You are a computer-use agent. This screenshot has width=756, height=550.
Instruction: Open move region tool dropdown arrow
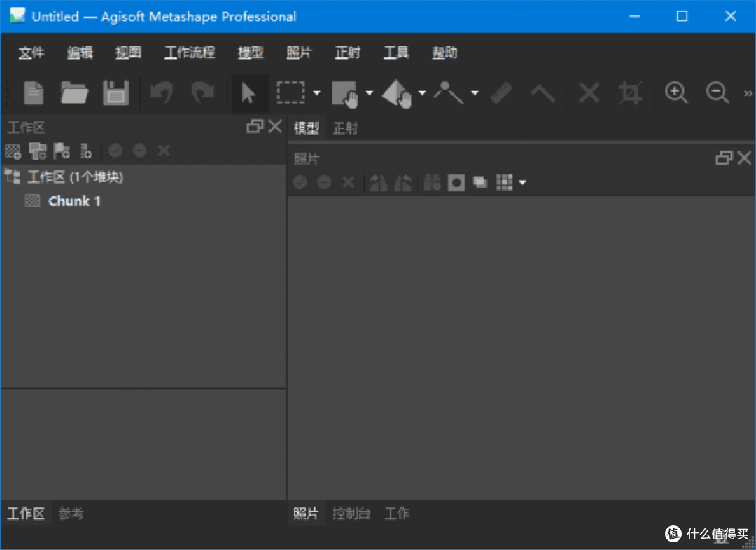click(x=370, y=92)
